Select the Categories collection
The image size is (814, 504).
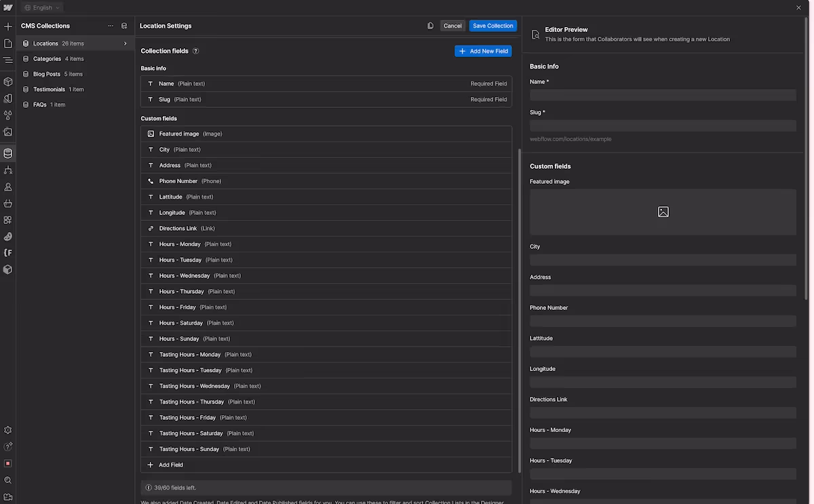pos(75,59)
